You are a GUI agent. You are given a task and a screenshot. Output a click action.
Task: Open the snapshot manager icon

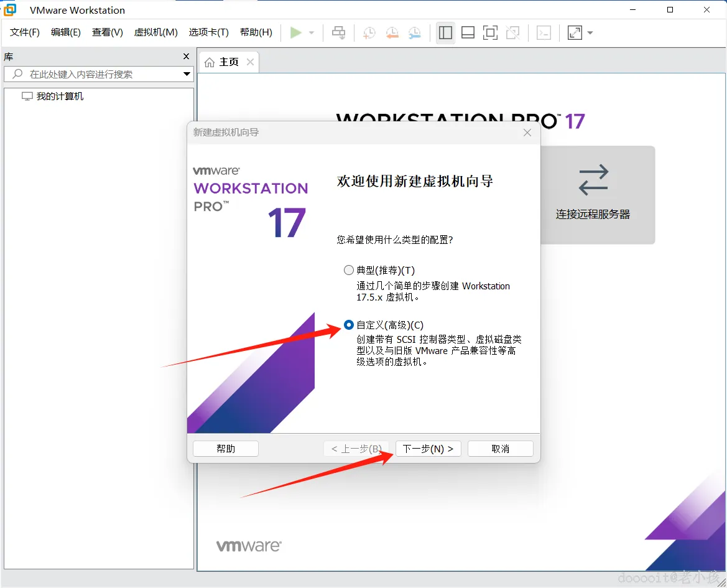415,32
